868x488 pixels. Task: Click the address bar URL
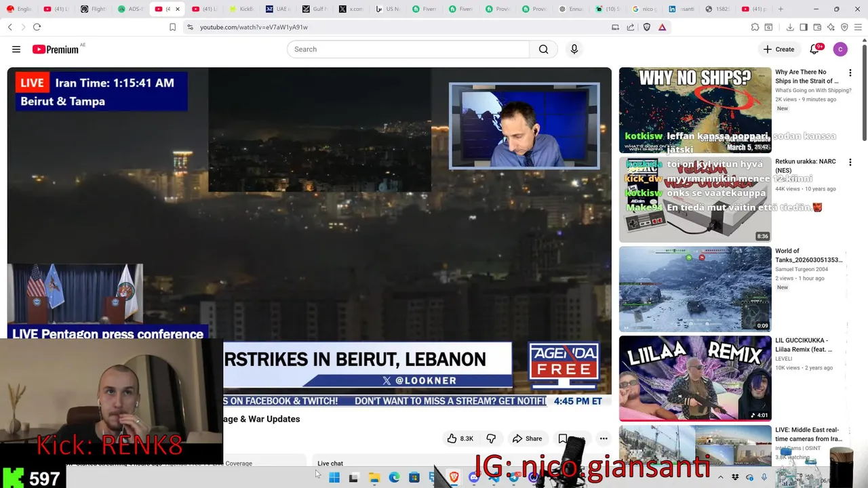[254, 27]
